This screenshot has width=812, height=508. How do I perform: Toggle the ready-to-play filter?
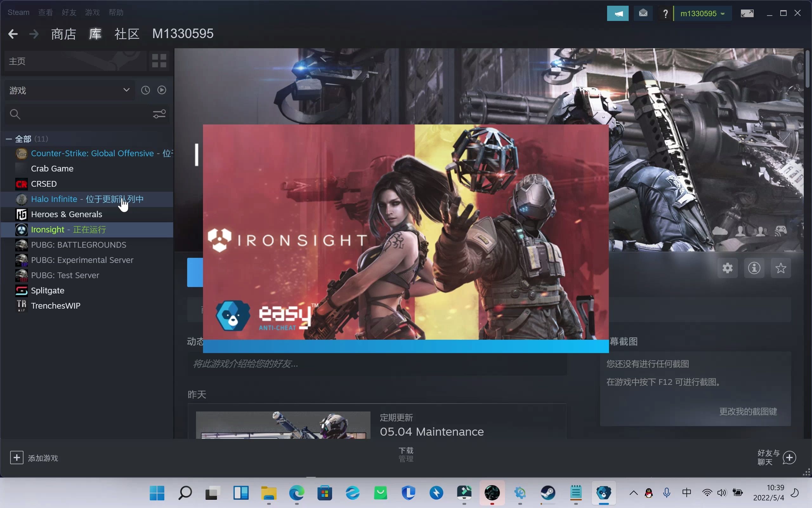pos(162,90)
